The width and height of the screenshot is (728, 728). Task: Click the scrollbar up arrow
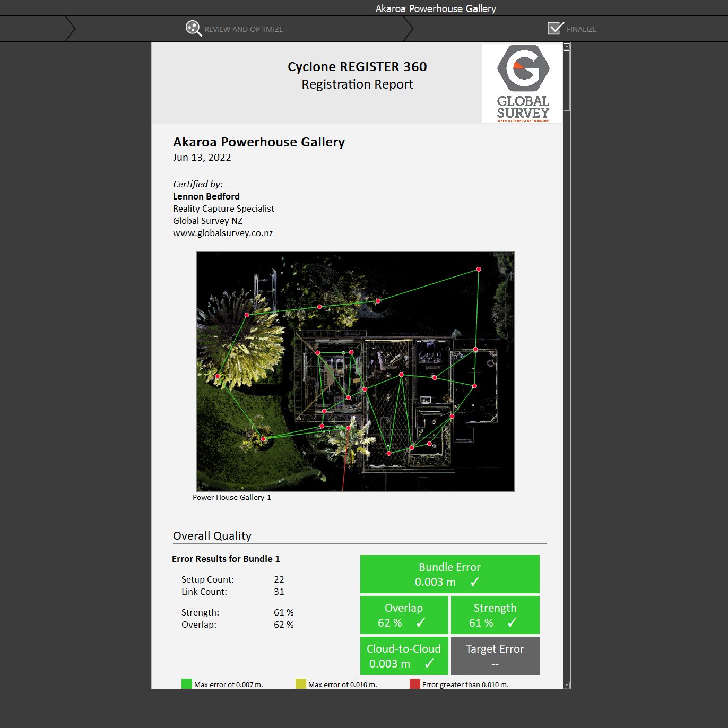[567, 47]
